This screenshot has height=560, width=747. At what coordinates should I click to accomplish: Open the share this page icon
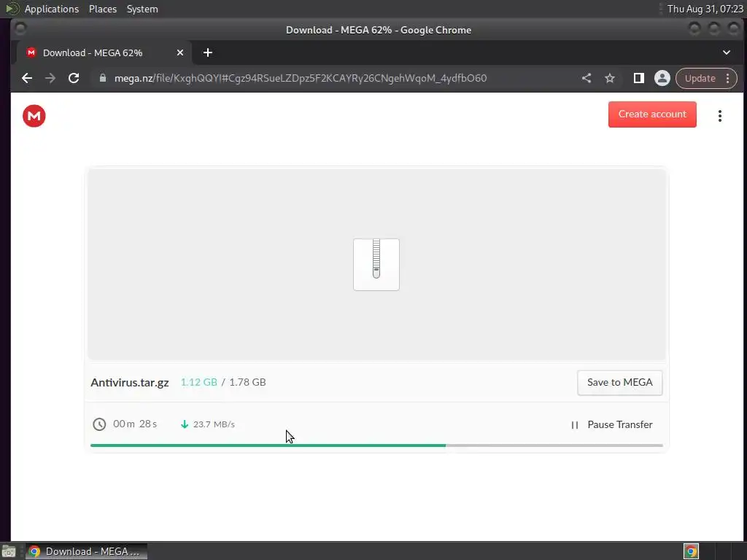pyautogui.click(x=587, y=78)
